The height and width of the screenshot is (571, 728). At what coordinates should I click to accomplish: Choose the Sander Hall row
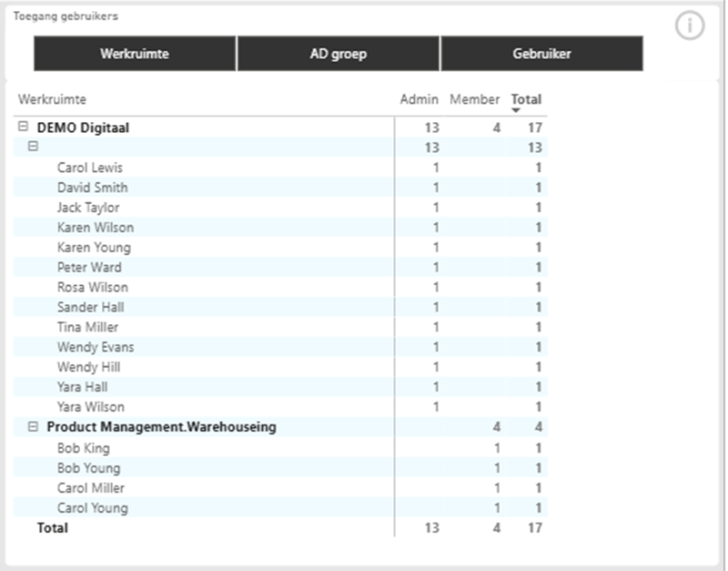90,307
